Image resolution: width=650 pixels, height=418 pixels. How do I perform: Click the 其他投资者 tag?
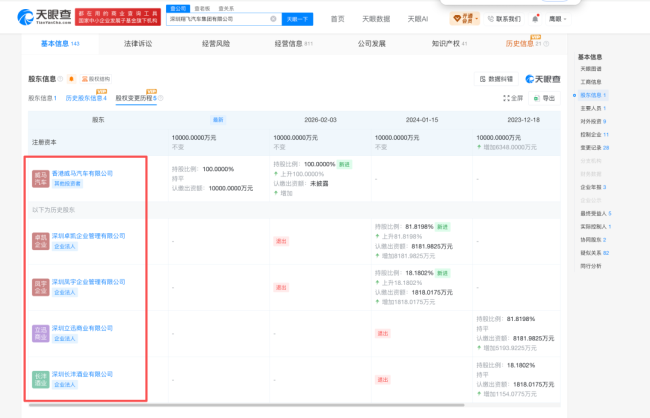point(67,183)
